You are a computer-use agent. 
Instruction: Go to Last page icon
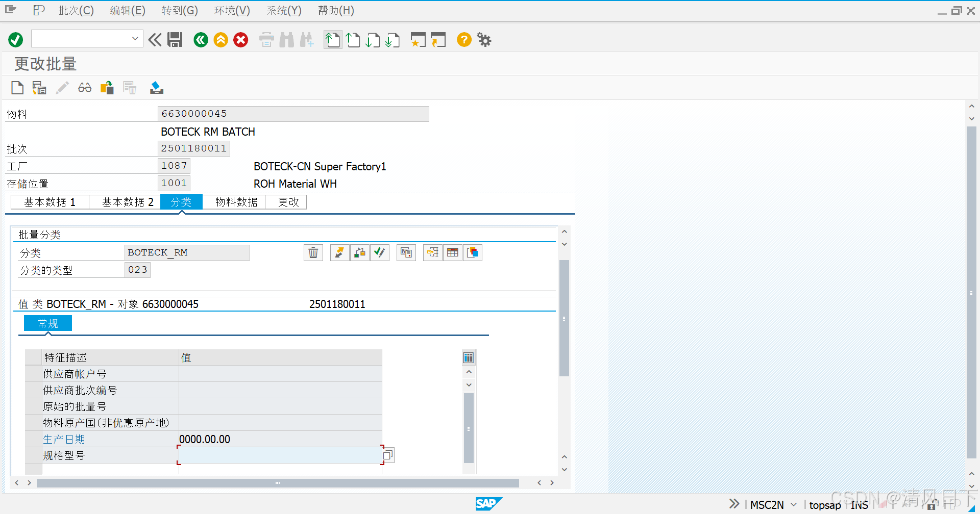tap(393, 39)
